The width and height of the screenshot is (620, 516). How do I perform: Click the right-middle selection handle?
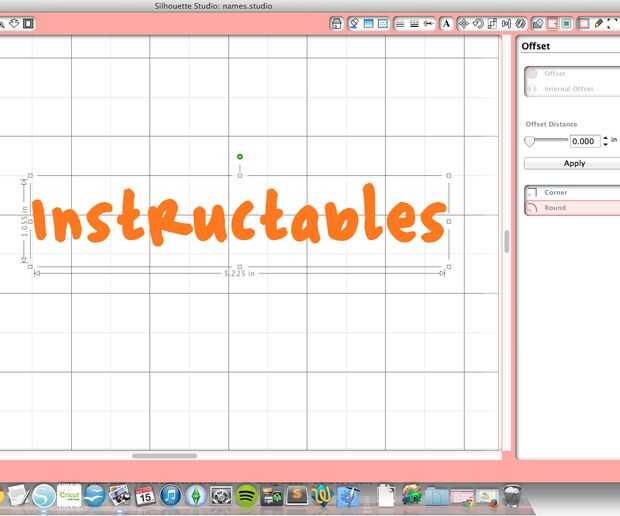449,221
